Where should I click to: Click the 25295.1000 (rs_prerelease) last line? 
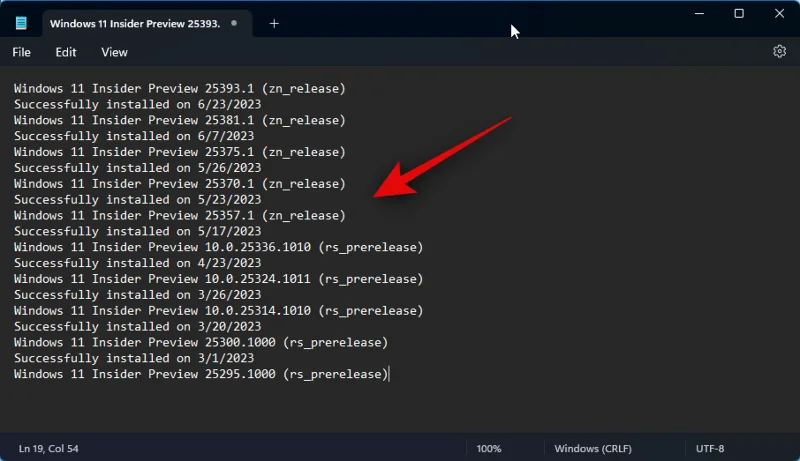point(200,374)
